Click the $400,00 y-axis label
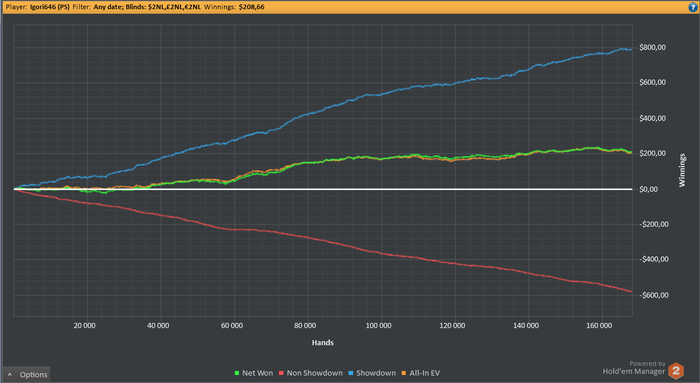The width and height of the screenshot is (700, 383). click(652, 118)
